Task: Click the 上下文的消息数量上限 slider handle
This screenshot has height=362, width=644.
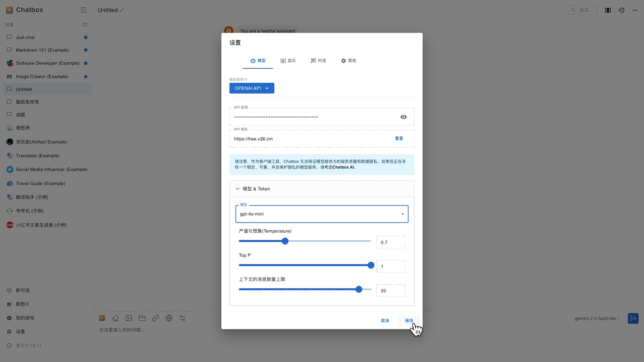Action: coord(359,289)
